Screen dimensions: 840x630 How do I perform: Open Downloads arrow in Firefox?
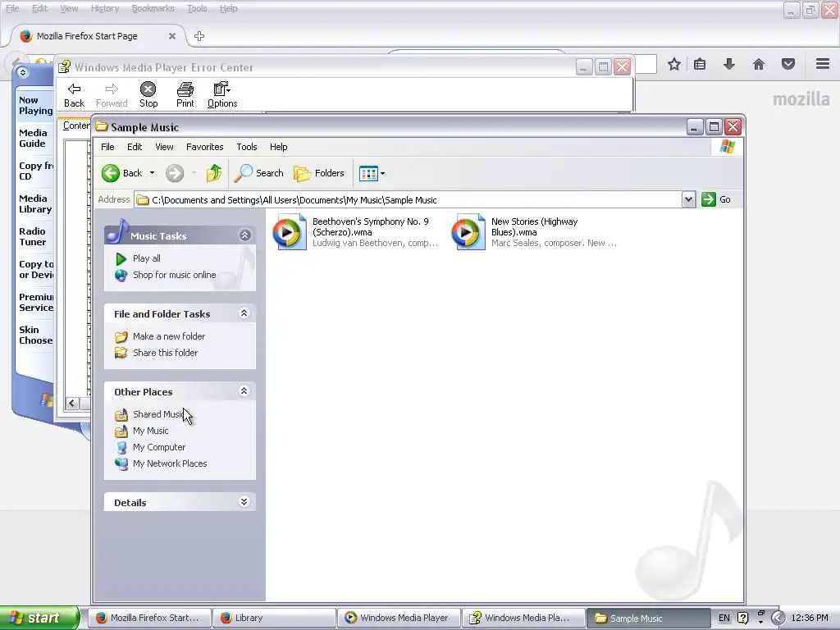pos(729,65)
